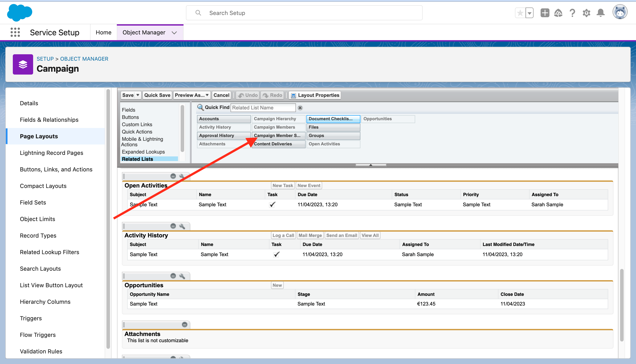The width and height of the screenshot is (636, 364).
Task: Open favorites list dropdown arrow
Action: (x=529, y=13)
